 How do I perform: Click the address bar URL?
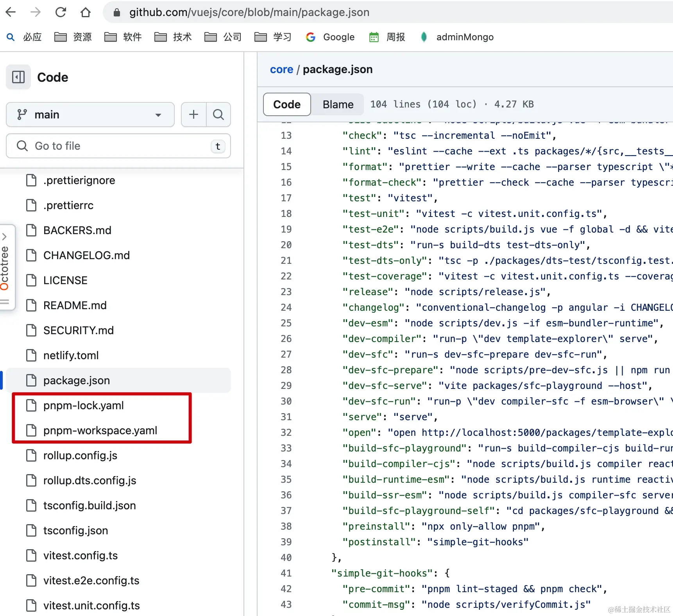(249, 13)
